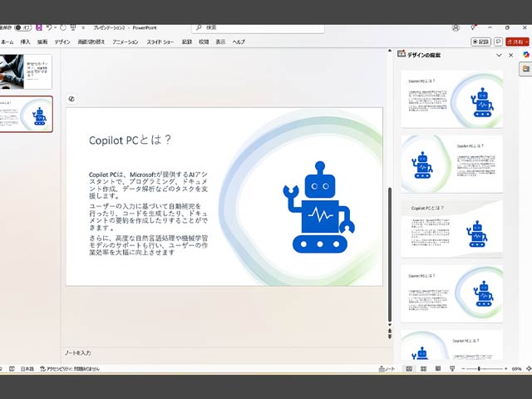The image size is (532, 399).
Task: Adjust the zoom slider handle
Action: coord(479,369)
